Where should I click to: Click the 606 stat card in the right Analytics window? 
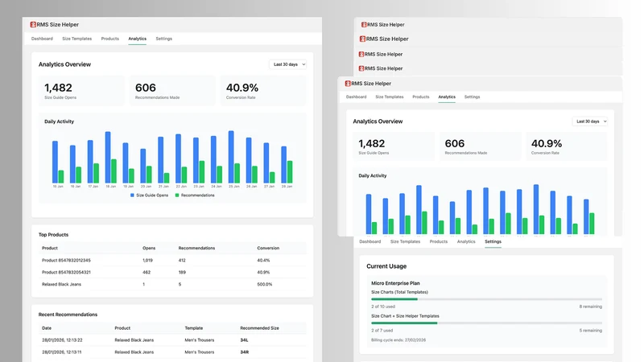[x=480, y=146]
